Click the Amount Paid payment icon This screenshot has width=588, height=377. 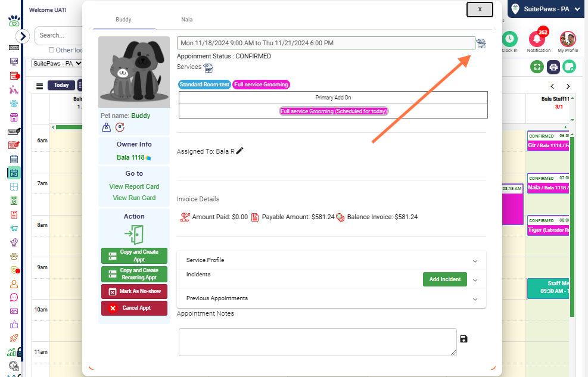[185, 217]
